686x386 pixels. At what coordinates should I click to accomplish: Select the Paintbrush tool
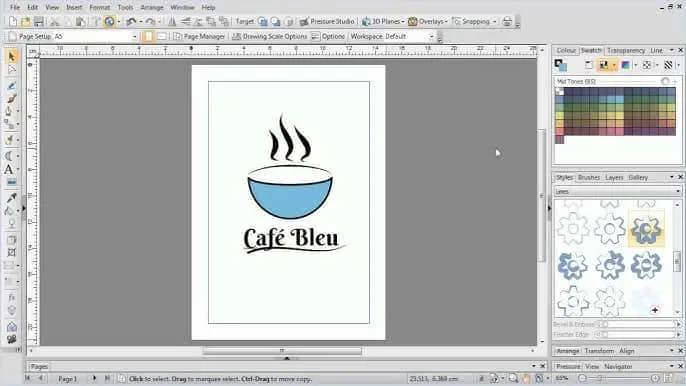[12, 99]
